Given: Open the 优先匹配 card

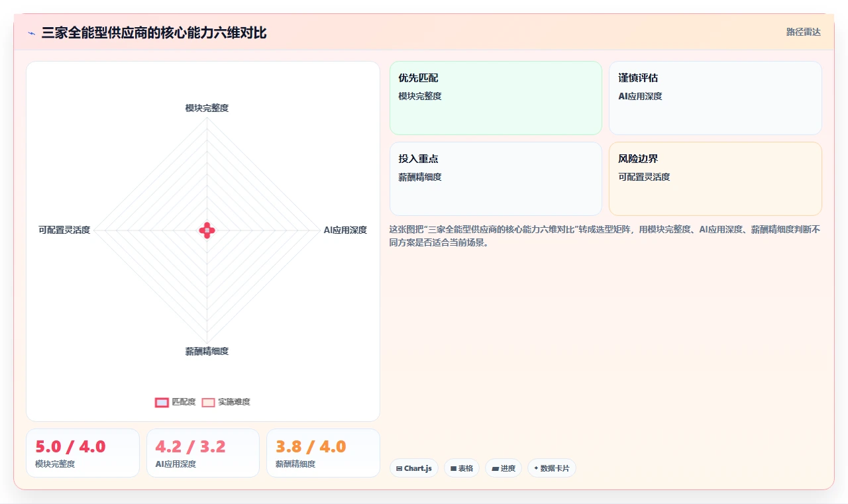Looking at the screenshot, I should (496, 98).
